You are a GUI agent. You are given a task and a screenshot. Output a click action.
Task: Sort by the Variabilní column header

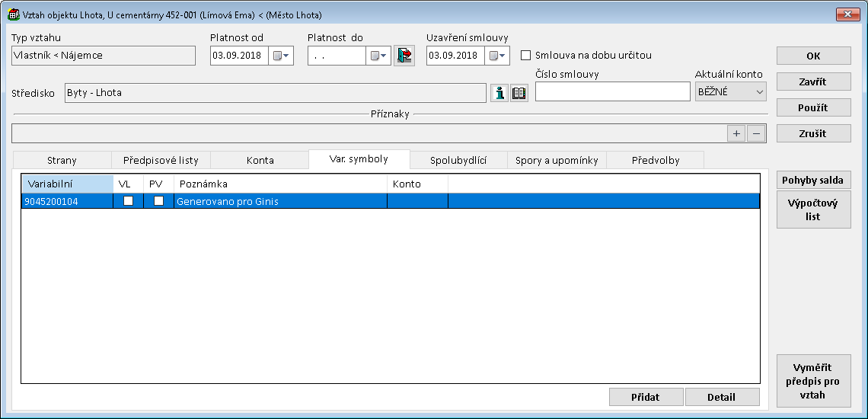(66, 184)
